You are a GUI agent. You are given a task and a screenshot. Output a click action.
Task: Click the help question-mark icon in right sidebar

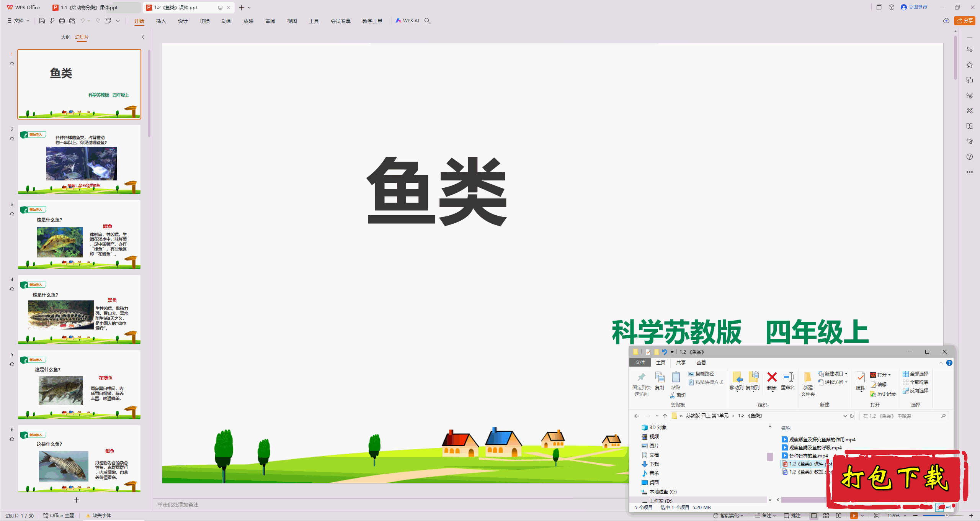click(x=970, y=157)
